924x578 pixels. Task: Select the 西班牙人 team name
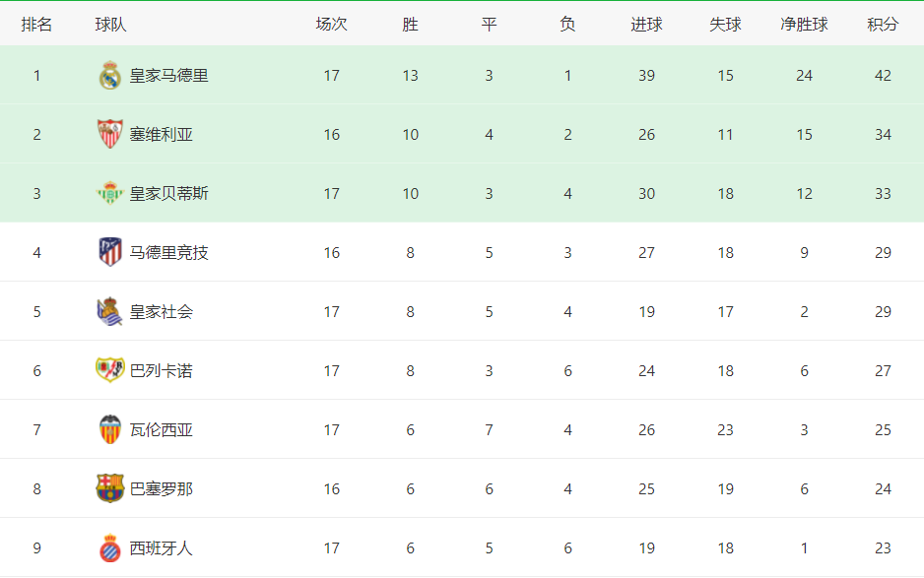click(x=162, y=547)
